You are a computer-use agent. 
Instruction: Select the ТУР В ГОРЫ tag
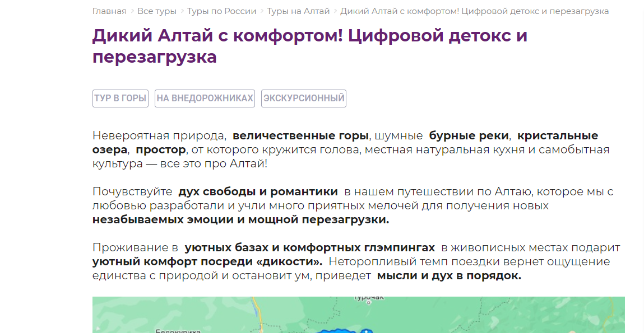(121, 99)
